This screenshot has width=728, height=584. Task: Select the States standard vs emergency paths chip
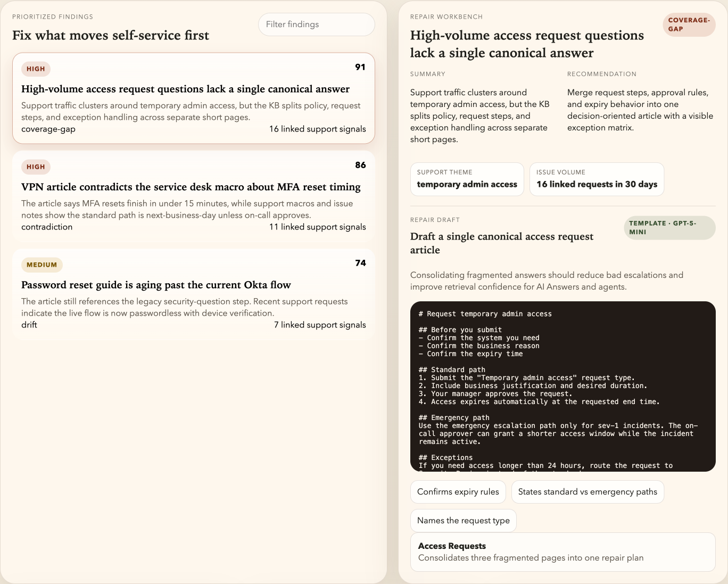(587, 492)
